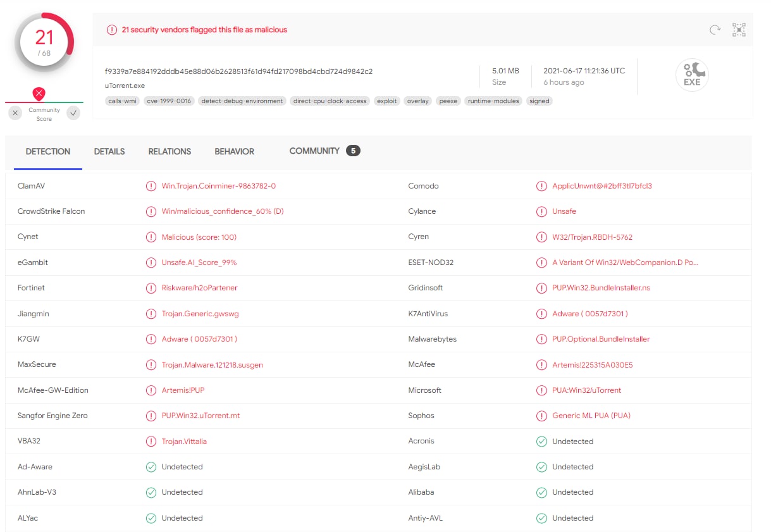Click Alibaba undetected check icon

click(x=541, y=492)
